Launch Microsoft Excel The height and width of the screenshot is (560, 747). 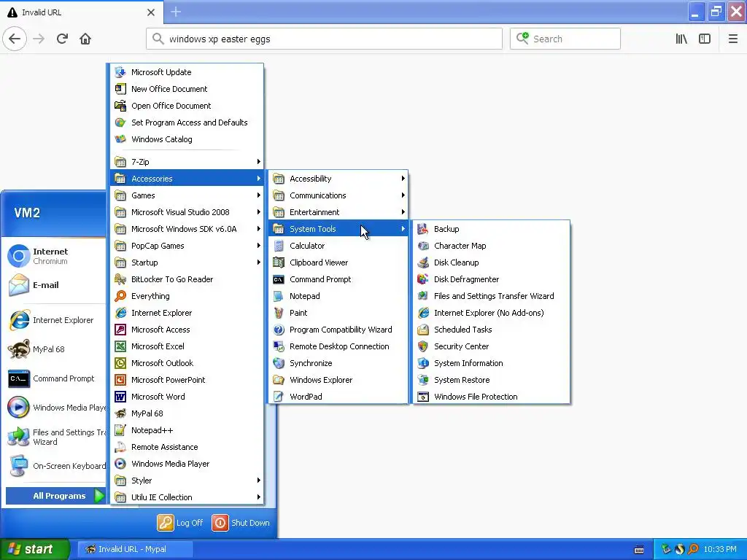click(x=187, y=346)
